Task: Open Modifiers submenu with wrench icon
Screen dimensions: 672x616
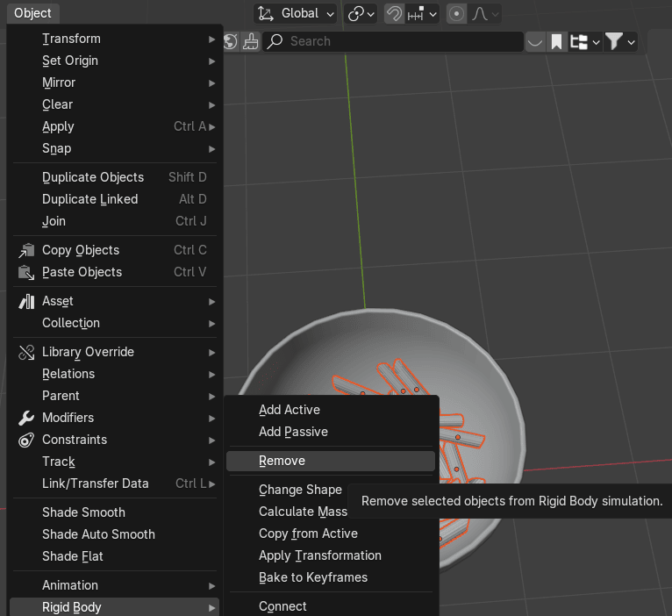Action: pos(68,418)
